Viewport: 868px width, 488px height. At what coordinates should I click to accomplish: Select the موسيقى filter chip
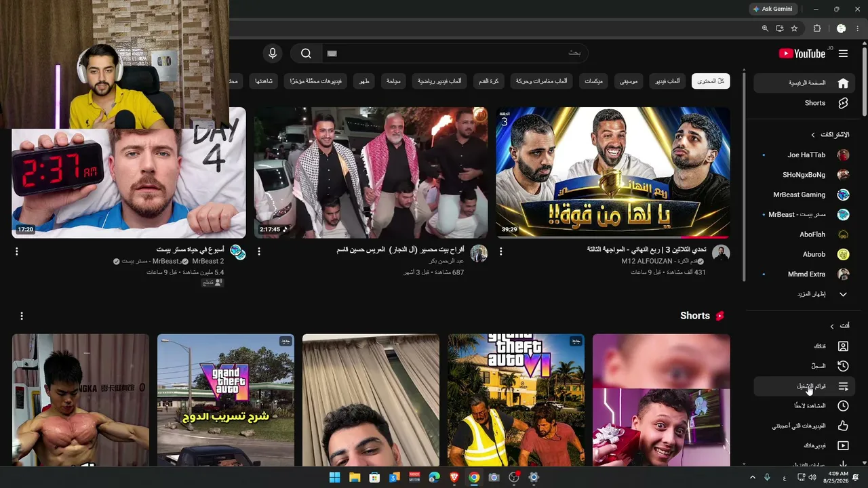[x=629, y=81]
